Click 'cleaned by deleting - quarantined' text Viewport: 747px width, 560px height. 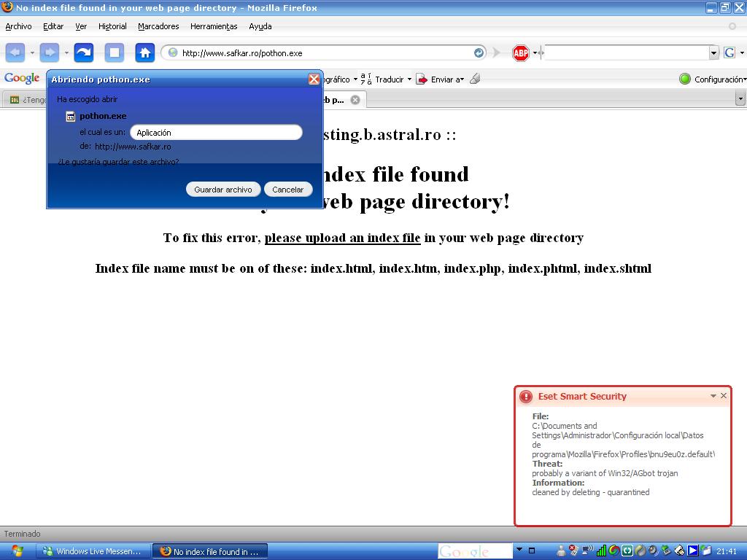click(x=591, y=492)
